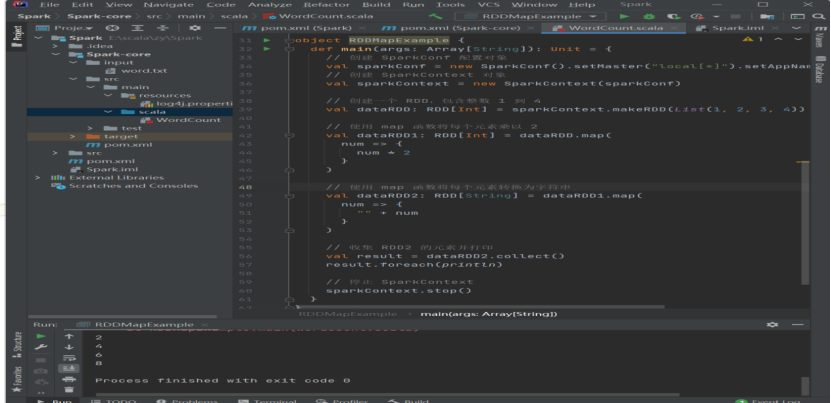This screenshot has height=403, width=831.
Task: Click the Build project hammer icon
Action: (435, 16)
